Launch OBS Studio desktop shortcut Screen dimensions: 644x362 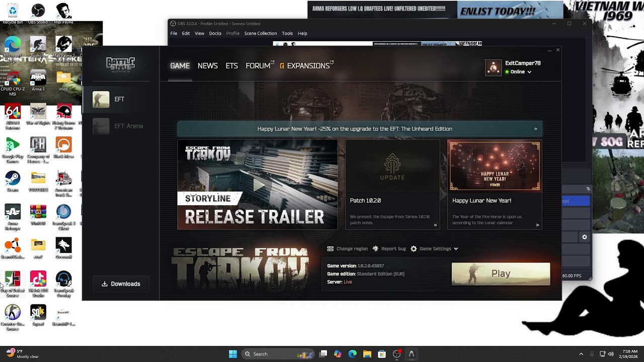[x=38, y=13]
